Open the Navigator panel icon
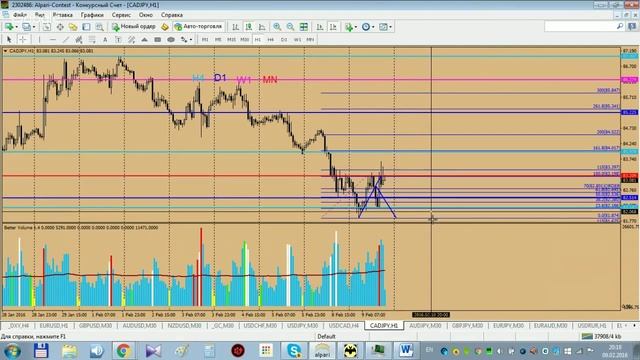 [73, 27]
